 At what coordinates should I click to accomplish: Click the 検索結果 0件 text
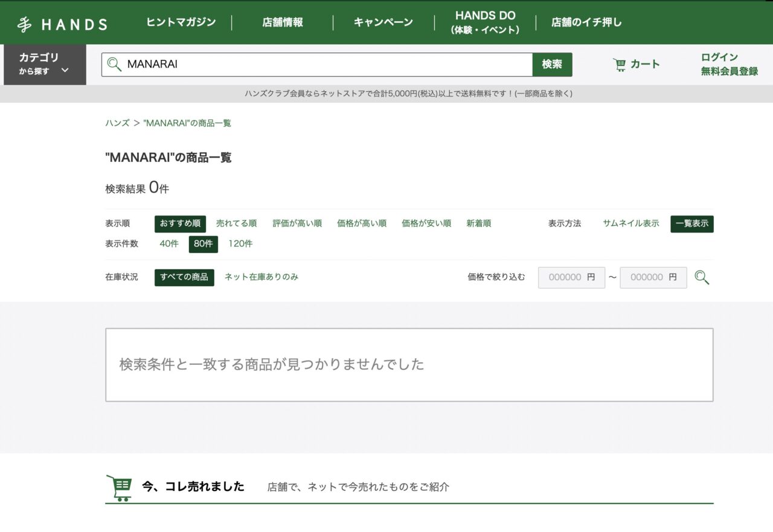click(137, 188)
